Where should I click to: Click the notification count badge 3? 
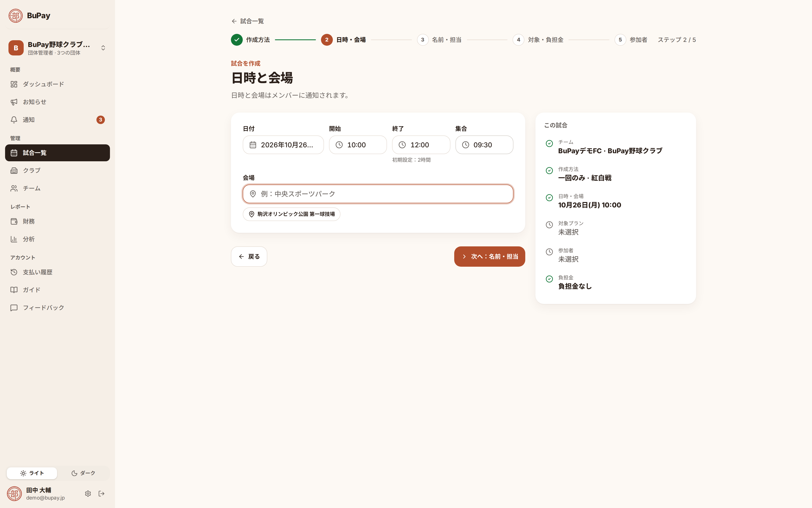(100, 120)
